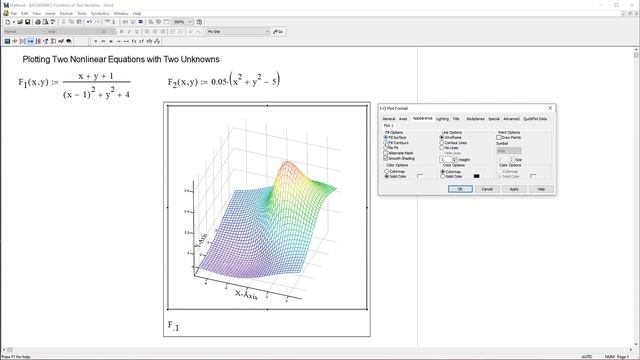
Task: Open the Programming palette icon
Action: (x=53, y=41)
